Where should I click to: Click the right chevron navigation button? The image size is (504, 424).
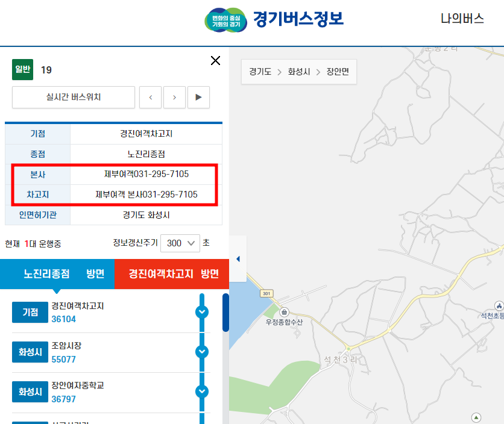point(174,97)
